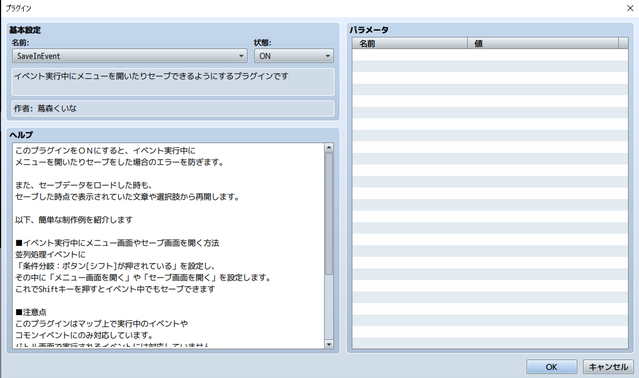
Task: Click help heading ■イベント実行中にメニュー画面やセーブ画面を開く方法
Action: [117, 243]
